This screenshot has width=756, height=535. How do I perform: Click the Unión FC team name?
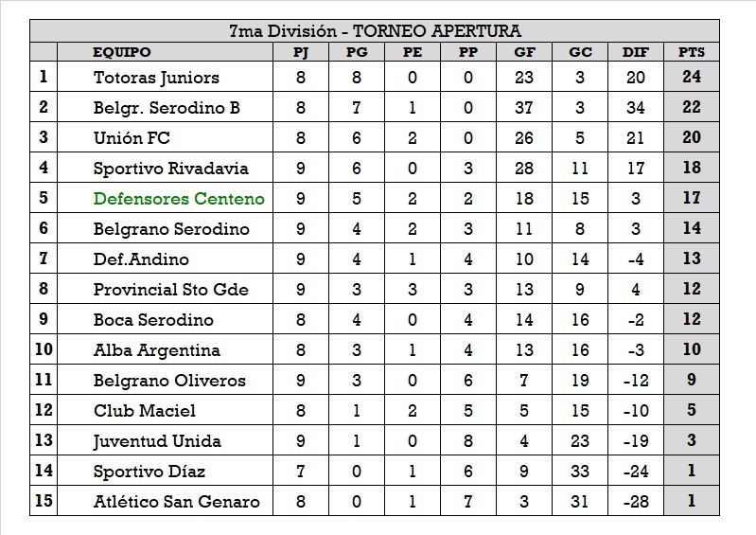tap(132, 138)
